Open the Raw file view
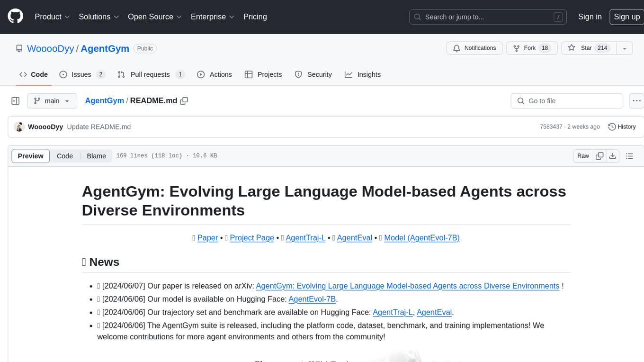 point(583,156)
